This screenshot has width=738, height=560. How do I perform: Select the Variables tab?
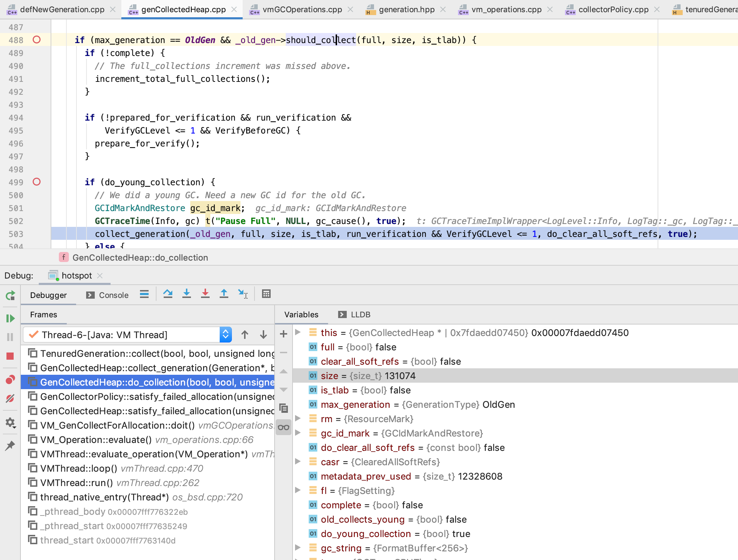coord(301,314)
